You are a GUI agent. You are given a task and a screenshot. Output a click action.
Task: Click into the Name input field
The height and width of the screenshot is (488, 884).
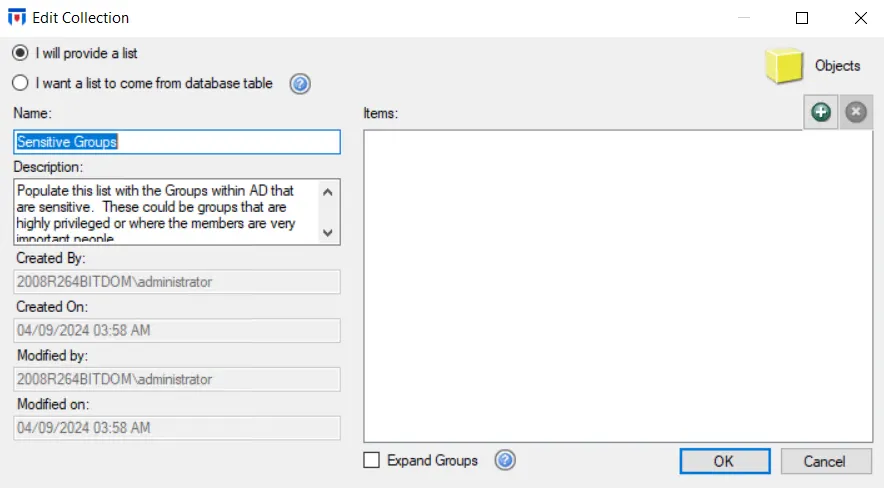tap(177, 142)
